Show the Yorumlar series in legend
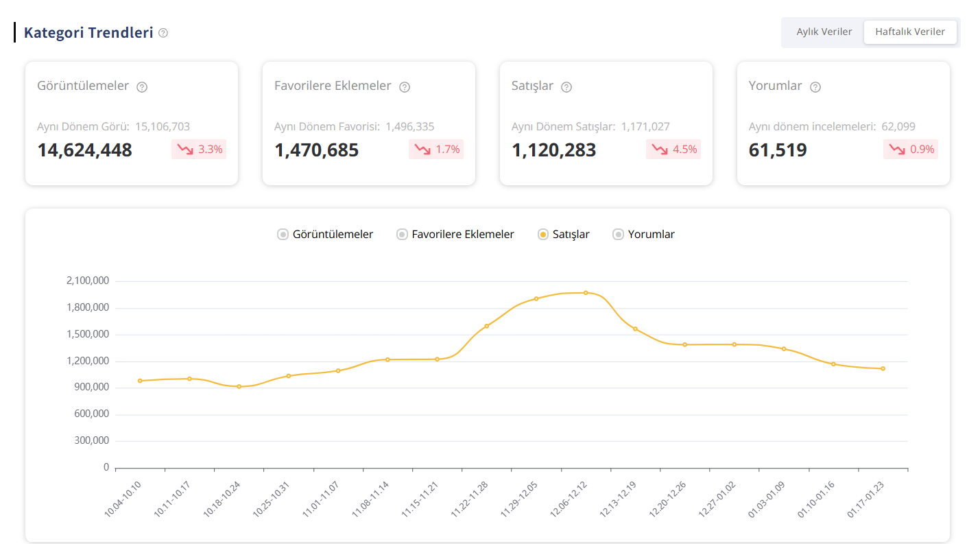The width and height of the screenshot is (980, 544). 643,235
